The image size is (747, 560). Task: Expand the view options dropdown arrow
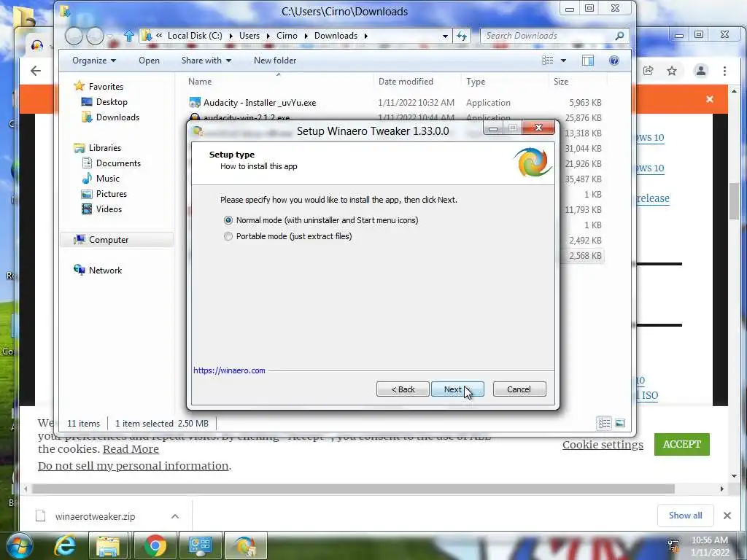point(564,61)
